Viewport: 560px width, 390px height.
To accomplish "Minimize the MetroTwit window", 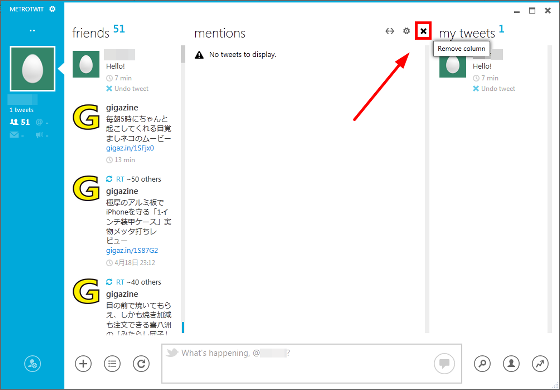I will click(517, 11).
